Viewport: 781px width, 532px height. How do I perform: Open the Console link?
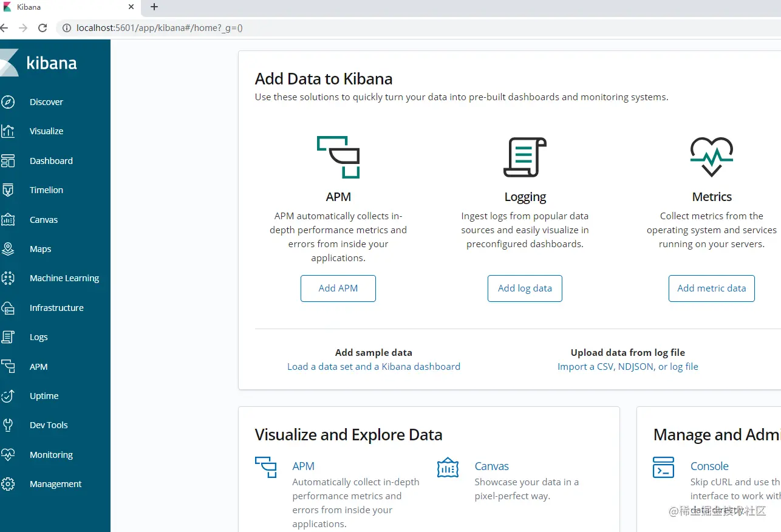[x=709, y=466]
